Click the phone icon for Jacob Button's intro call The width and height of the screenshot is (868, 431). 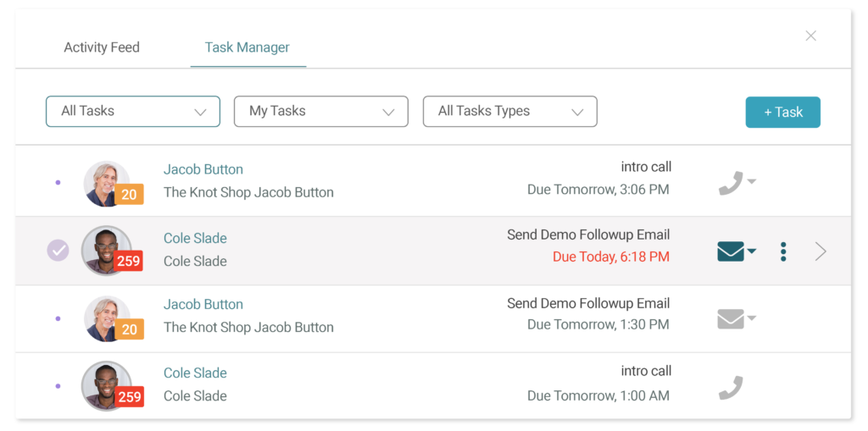pyautogui.click(x=731, y=183)
